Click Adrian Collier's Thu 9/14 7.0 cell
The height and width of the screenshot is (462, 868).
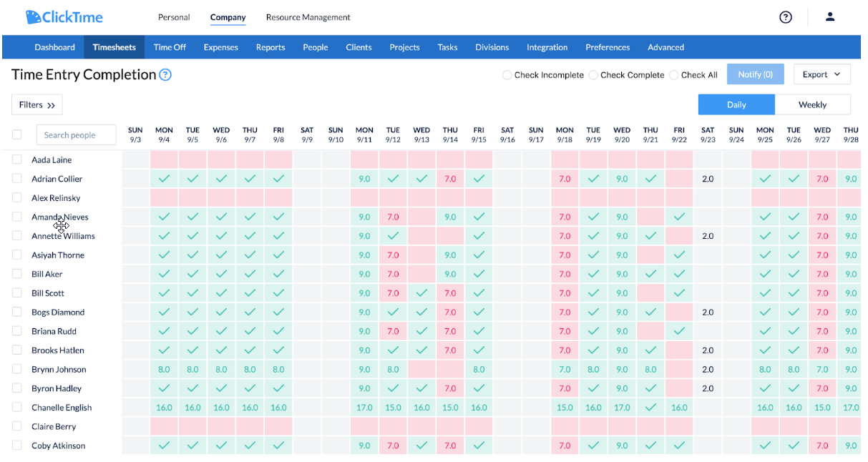coord(450,179)
